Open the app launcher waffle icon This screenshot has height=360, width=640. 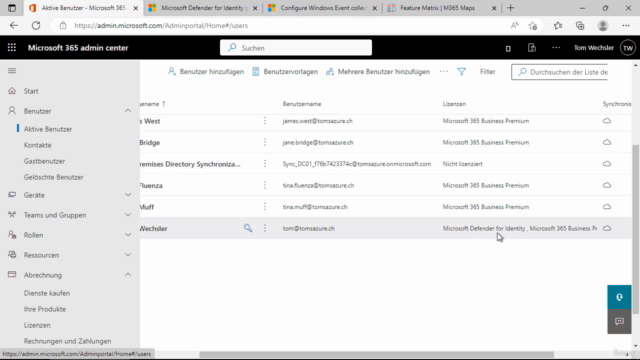pos(12,48)
